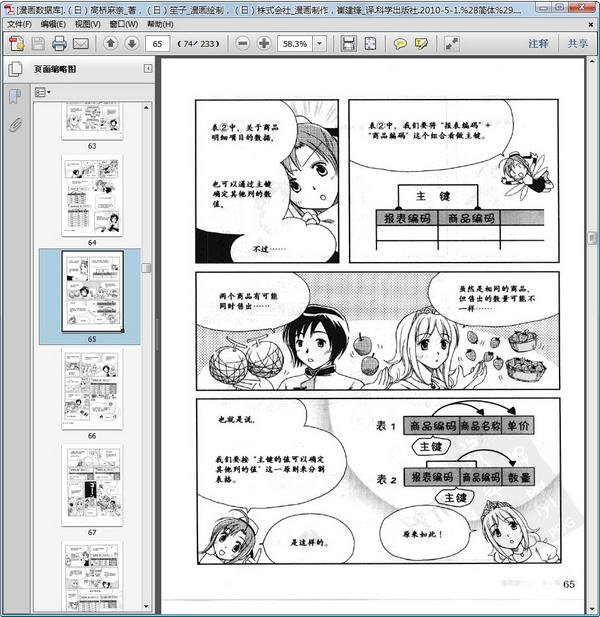The width and height of the screenshot is (600, 617).
Task: Open the attachments paperclip panel
Action: pyautogui.click(x=15, y=125)
